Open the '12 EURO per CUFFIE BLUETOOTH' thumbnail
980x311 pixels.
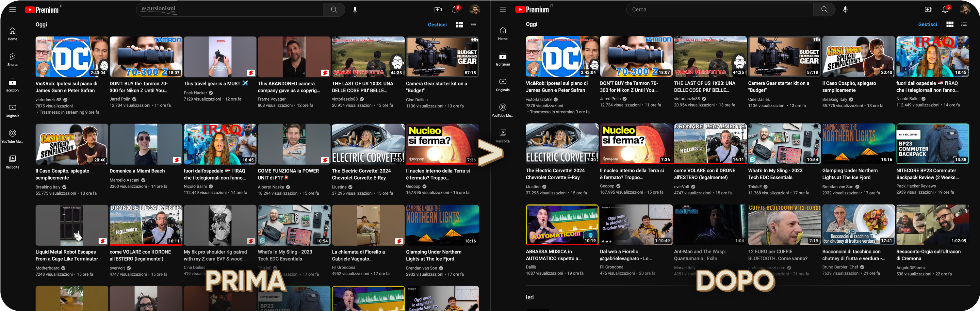[x=784, y=225]
